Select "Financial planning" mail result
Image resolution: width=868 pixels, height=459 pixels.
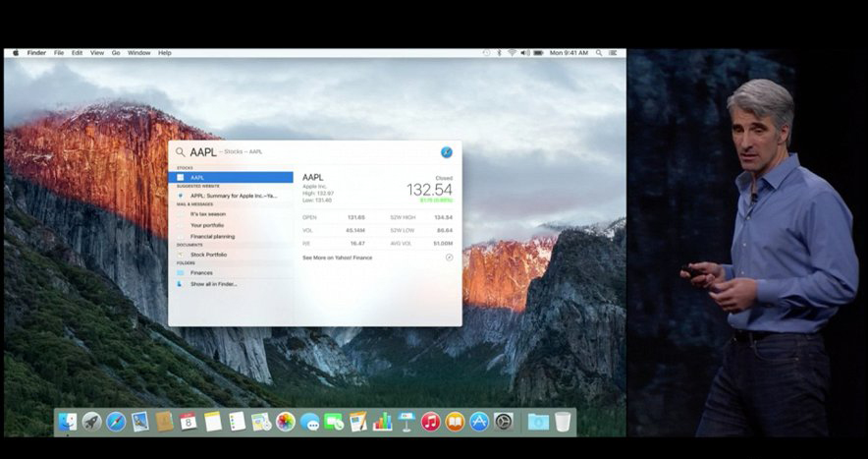pos(231,236)
